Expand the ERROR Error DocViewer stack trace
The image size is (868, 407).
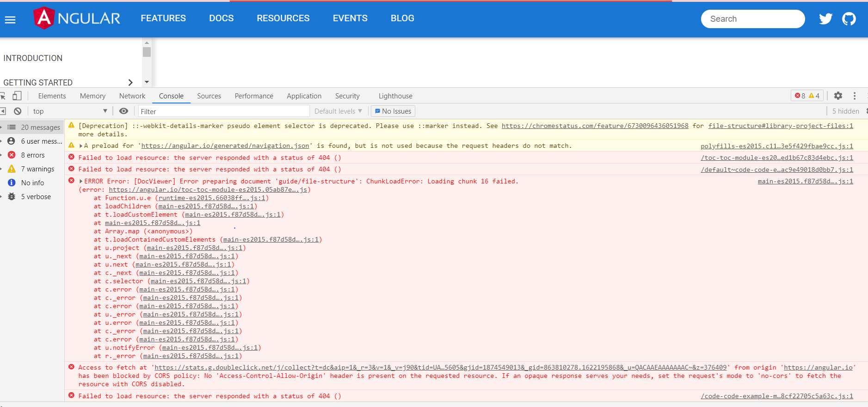pyautogui.click(x=81, y=181)
